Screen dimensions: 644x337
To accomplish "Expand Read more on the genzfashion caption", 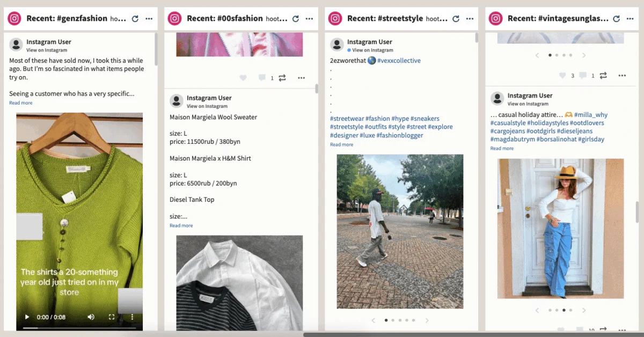I will tap(20, 102).
